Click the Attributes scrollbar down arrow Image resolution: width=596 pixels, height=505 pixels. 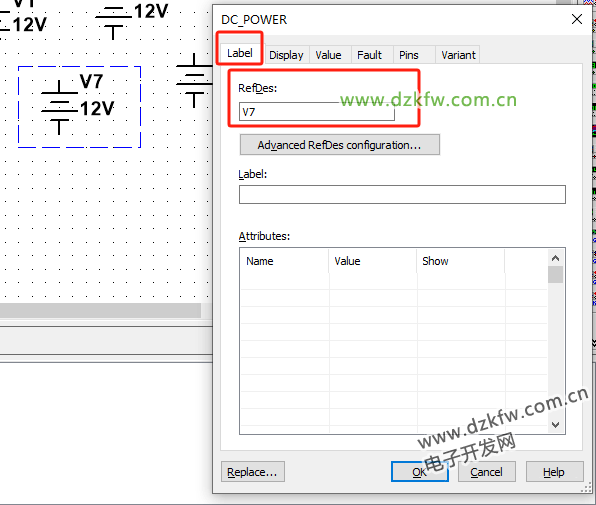(x=555, y=424)
